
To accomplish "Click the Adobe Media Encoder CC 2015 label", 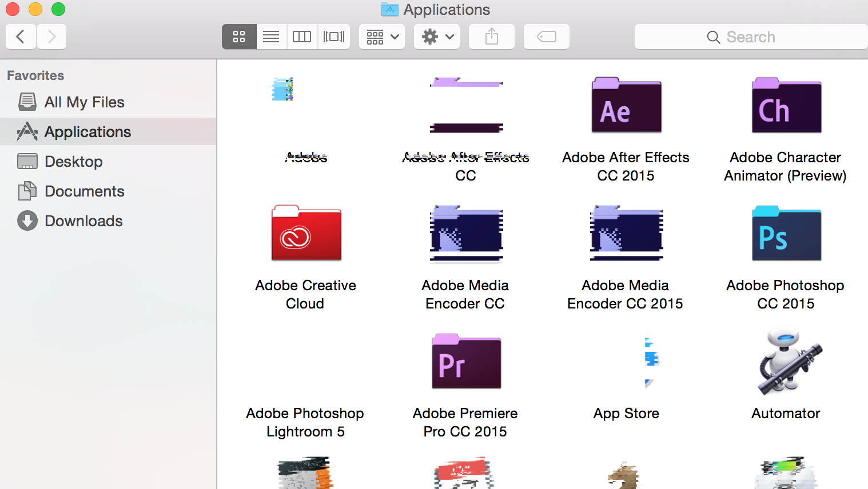I will (626, 294).
